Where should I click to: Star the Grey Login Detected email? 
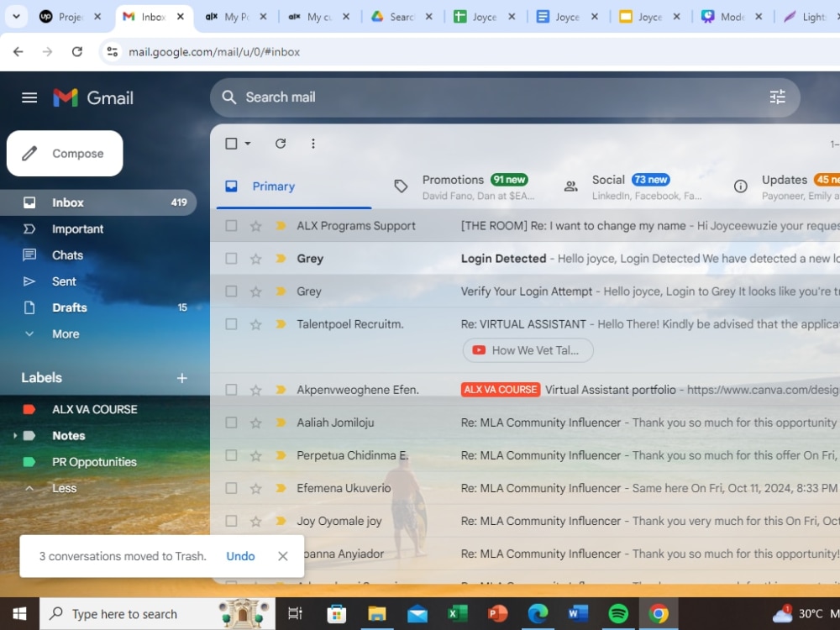click(256, 259)
